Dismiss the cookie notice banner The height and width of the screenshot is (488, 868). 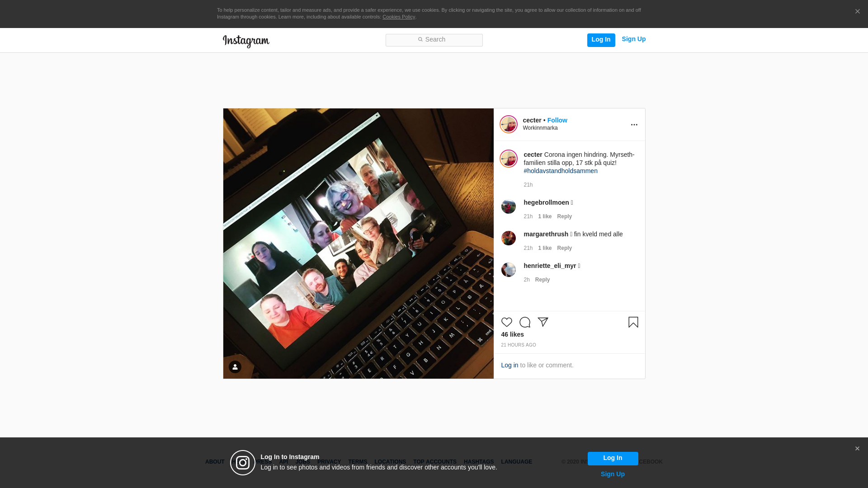pos(857,12)
